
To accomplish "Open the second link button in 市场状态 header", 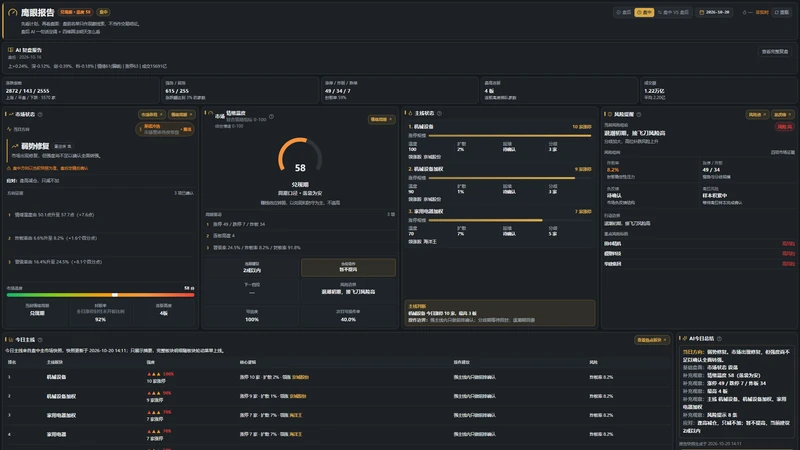I will (x=182, y=115).
